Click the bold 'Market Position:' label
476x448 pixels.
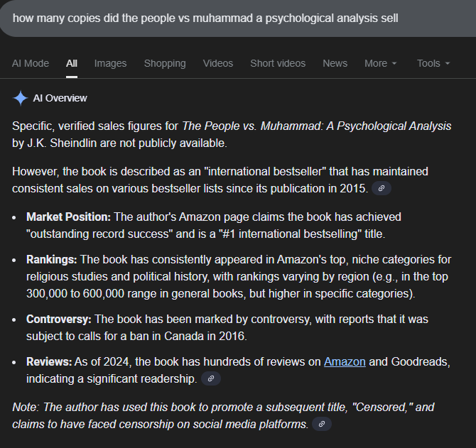[68, 217]
